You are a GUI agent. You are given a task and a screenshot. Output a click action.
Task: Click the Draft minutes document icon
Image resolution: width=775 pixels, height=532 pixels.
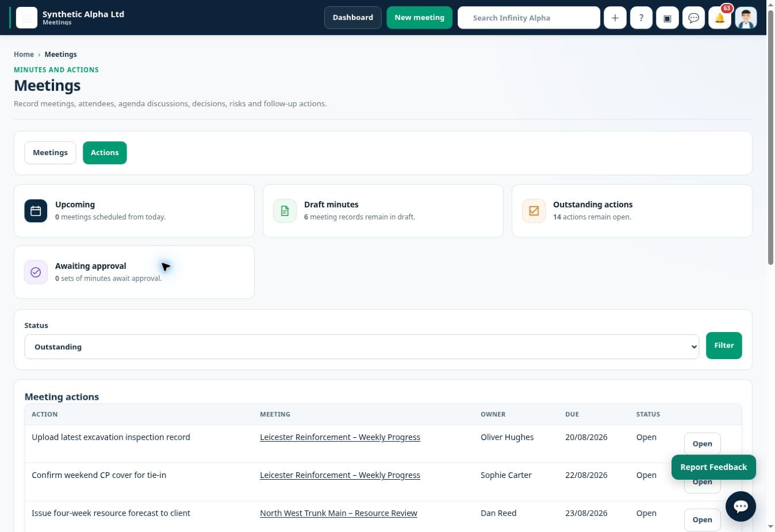point(285,211)
